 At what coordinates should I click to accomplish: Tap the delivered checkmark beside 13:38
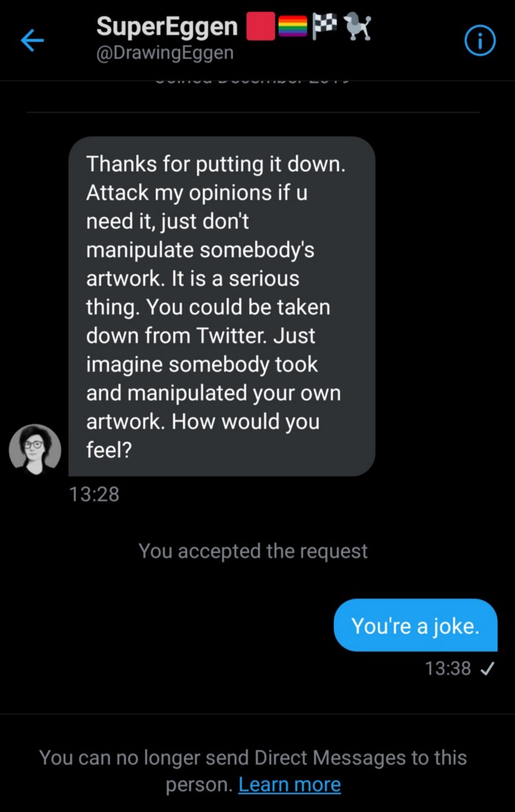coord(487,669)
